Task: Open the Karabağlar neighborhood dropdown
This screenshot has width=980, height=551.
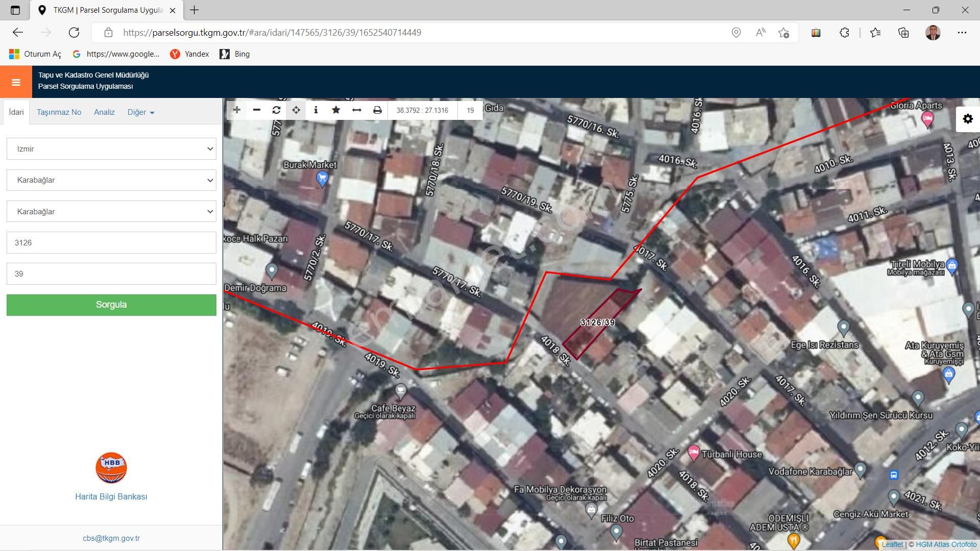Action: click(x=111, y=211)
